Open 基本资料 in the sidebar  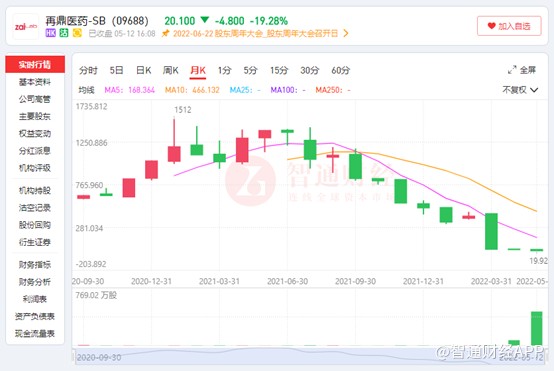[x=35, y=82]
